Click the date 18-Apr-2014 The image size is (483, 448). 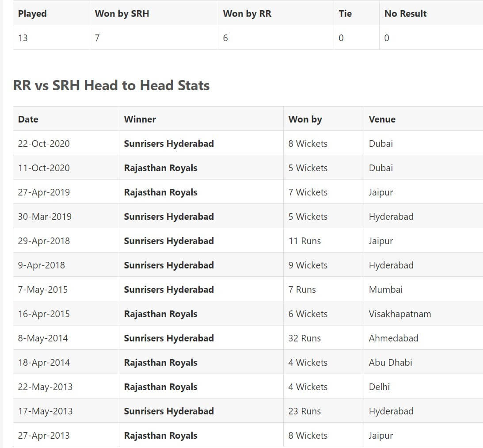(44, 363)
